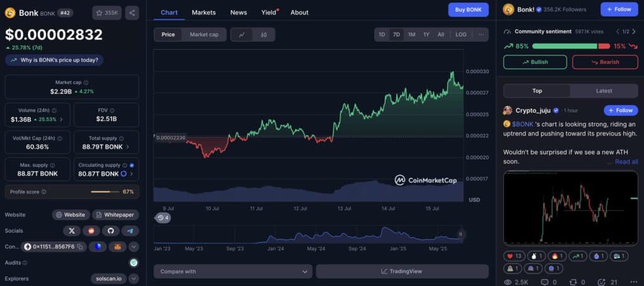Set chart range to 1D

pyautogui.click(x=382, y=35)
